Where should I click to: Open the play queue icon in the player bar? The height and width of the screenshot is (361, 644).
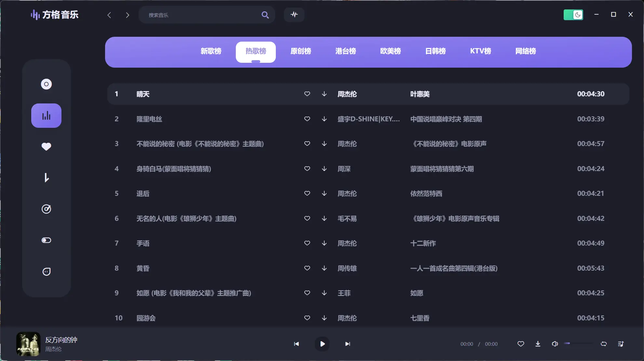click(620, 344)
